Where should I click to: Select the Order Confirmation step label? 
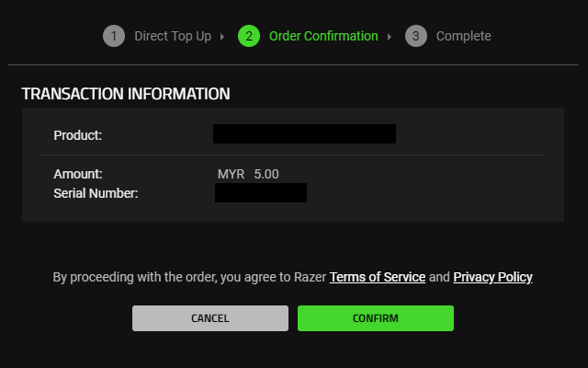tap(323, 36)
